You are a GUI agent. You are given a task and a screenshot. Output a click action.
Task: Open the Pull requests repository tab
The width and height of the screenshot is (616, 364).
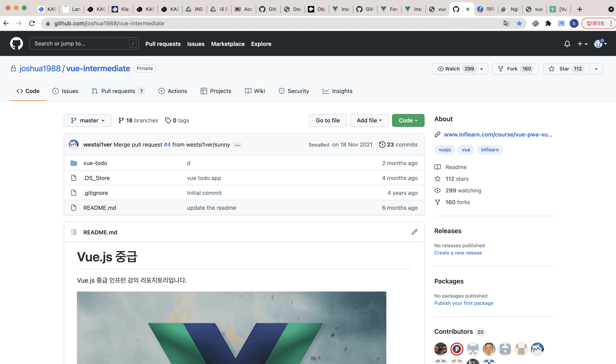tap(118, 91)
